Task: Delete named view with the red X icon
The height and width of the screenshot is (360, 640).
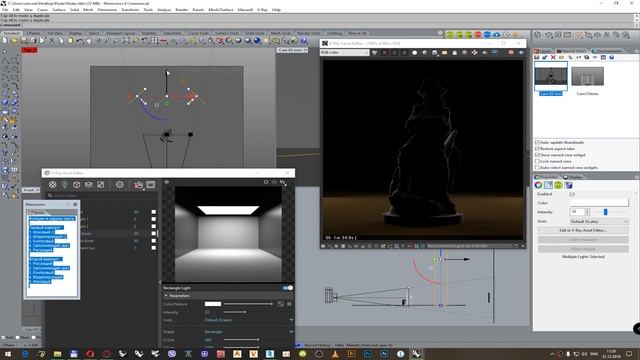Action: click(x=553, y=58)
